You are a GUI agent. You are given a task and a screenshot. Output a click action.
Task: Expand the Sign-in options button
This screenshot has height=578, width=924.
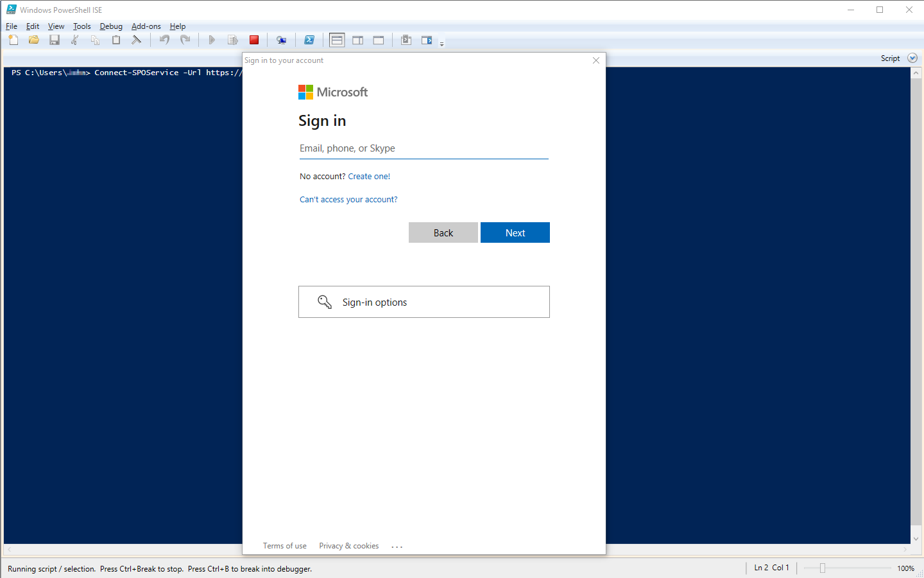pyautogui.click(x=424, y=302)
